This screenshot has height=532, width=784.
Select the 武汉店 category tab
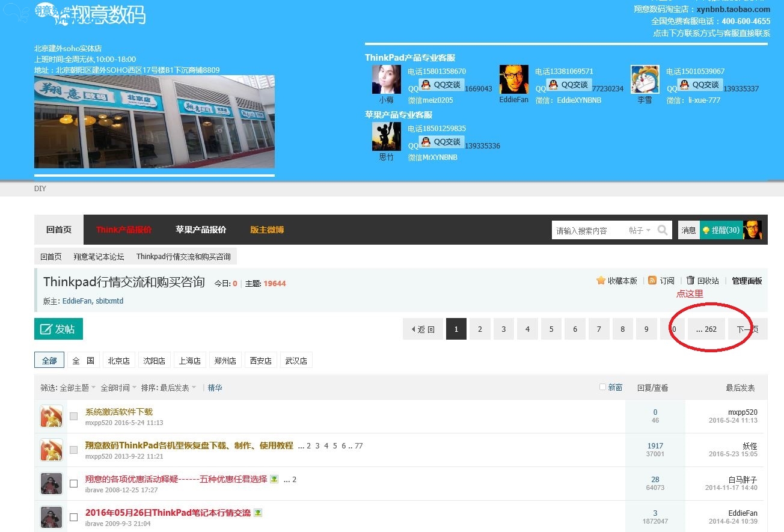point(296,361)
